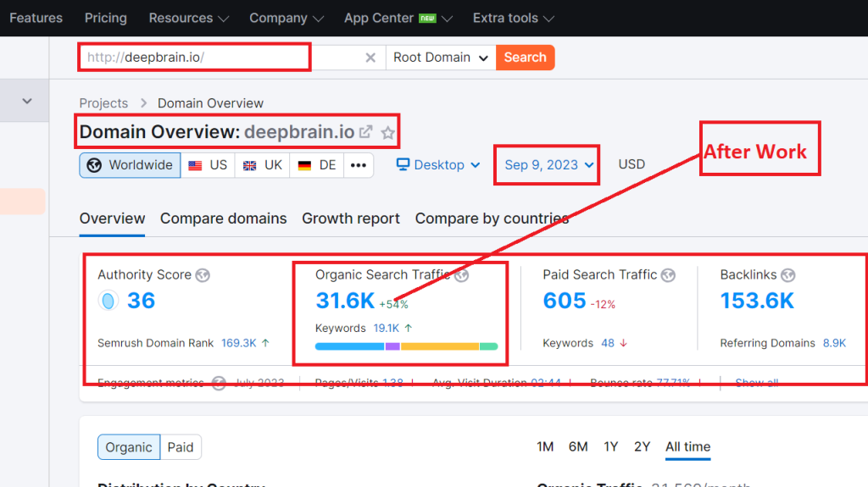Image resolution: width=868 pixels, height=487 pixels.
Task: Click the purple segment of keywords bar
Action: [392, 346]
